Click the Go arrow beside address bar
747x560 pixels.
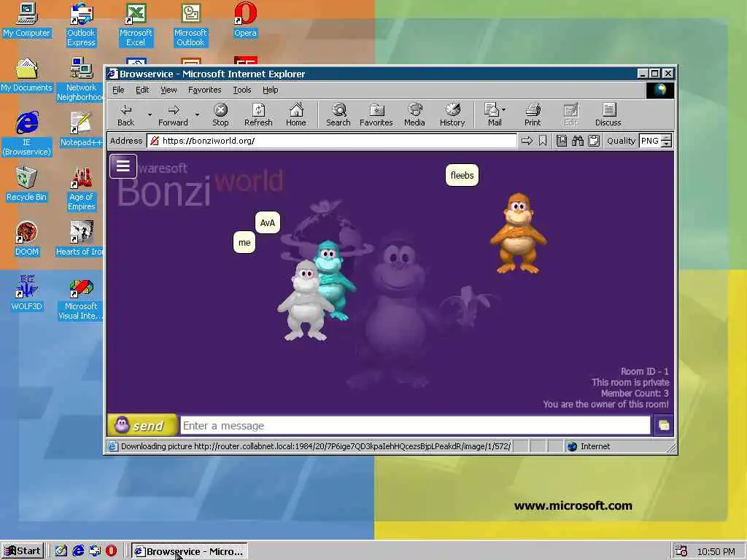pyautogui.click(x=527, y=141)
